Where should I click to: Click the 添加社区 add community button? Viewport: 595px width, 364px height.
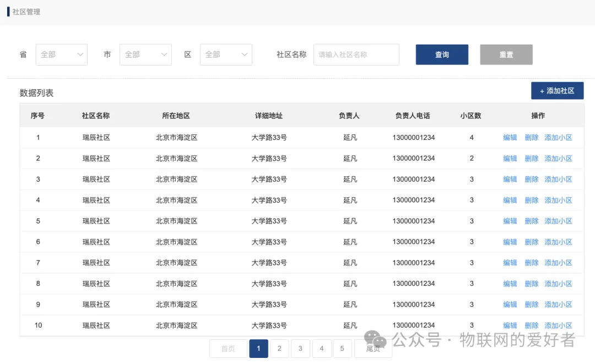[x=557, y=91]
